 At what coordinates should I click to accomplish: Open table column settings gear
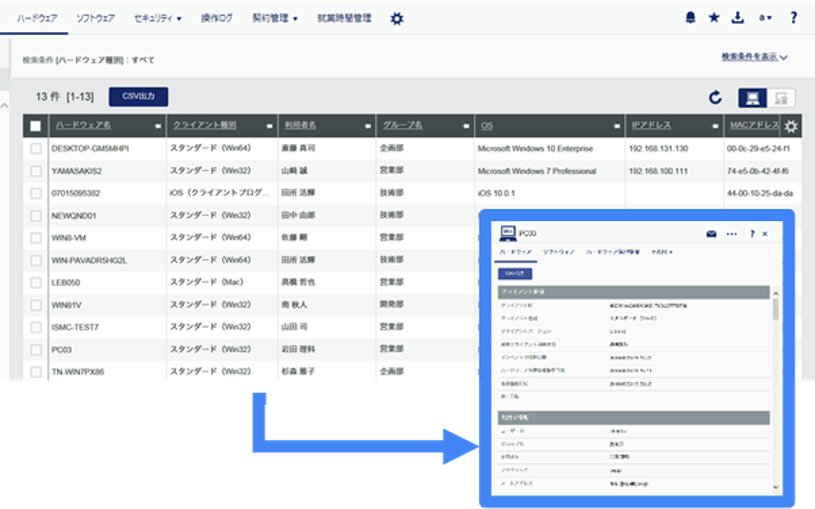coord(791,126)
